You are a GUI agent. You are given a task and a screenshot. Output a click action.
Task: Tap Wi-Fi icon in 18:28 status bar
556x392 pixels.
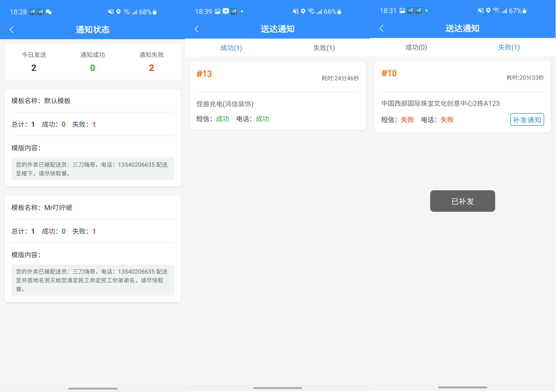click(x=127, y=12)
